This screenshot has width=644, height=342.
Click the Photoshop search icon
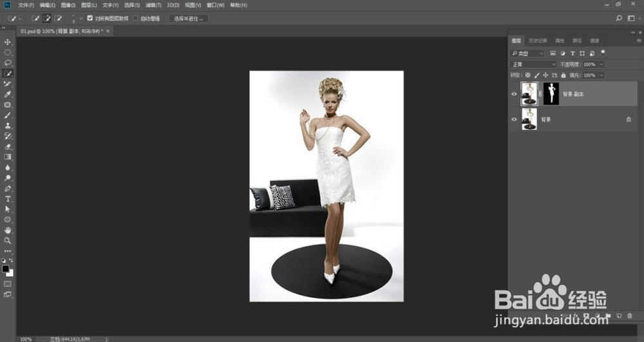tap(619, 18)
